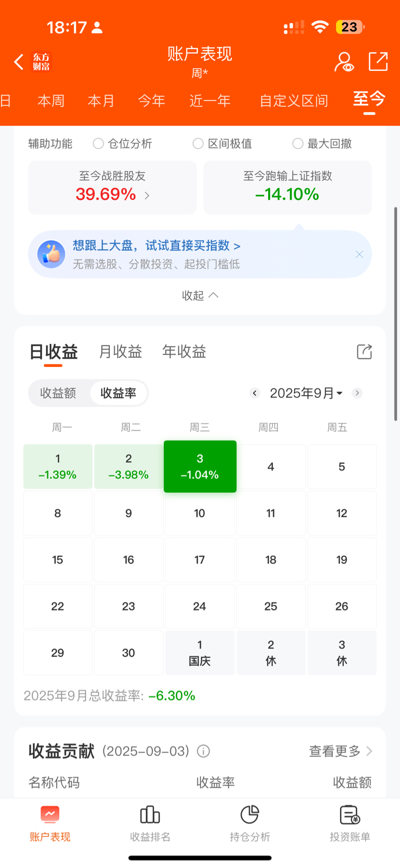Image resolution: width=400 pixels, height=868 pixels.
Task: Dismiss the index-buying promotion banner
Action: pyautogui.click(x=359, y=254)
